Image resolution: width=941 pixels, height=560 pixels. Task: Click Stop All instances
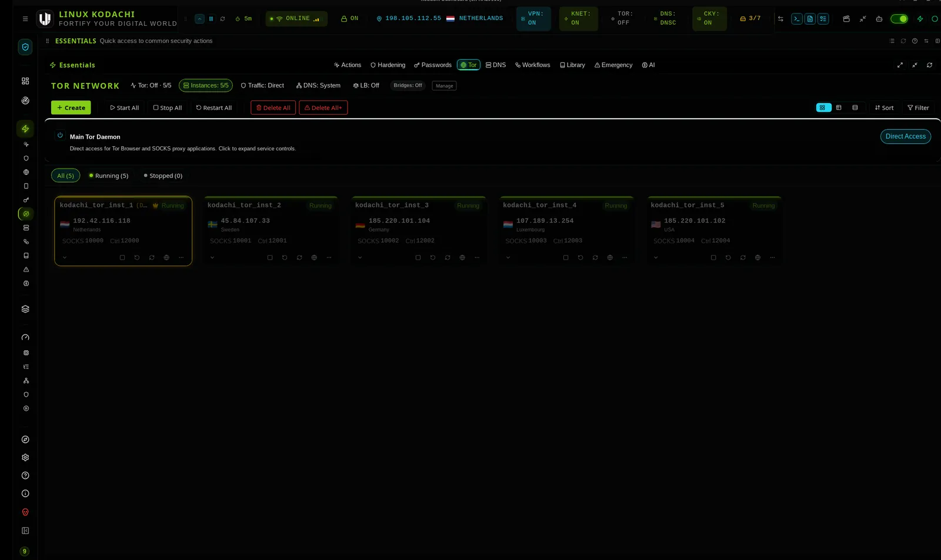(167, 108)
